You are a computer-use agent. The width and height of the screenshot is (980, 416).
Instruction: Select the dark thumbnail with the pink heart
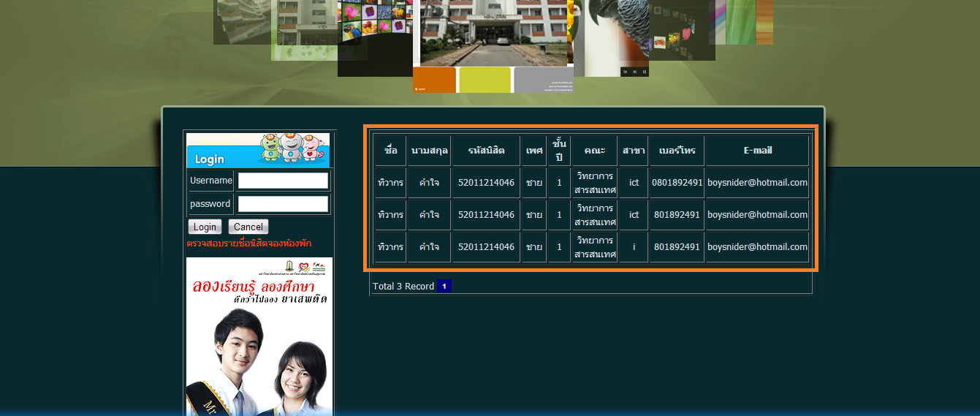(681, 29)
